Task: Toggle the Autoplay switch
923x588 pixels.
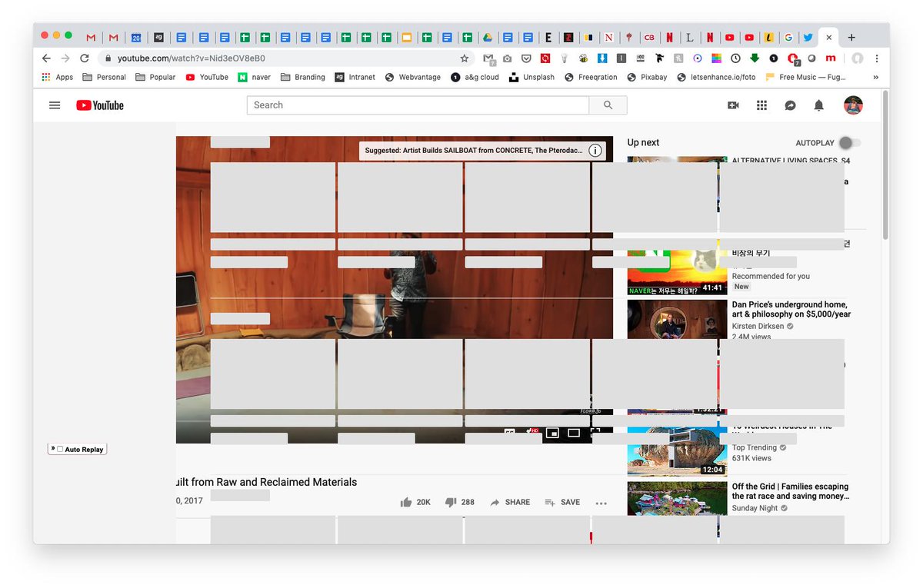Action: 850,143
